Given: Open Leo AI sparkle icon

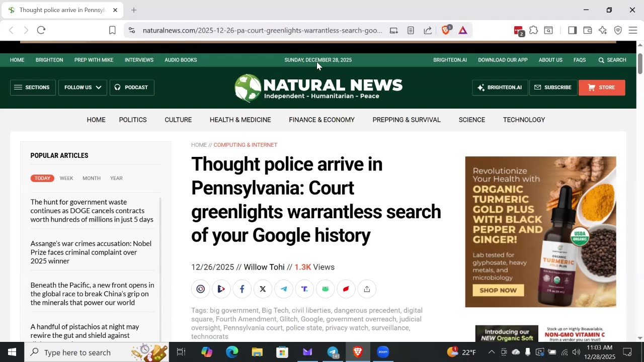Looking at the screenshot, I should [x=603, y=30].
